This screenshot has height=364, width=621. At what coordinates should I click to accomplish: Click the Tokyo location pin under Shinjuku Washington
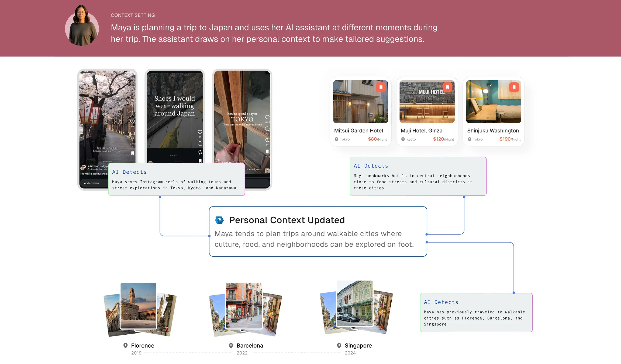tap(470, 139)
